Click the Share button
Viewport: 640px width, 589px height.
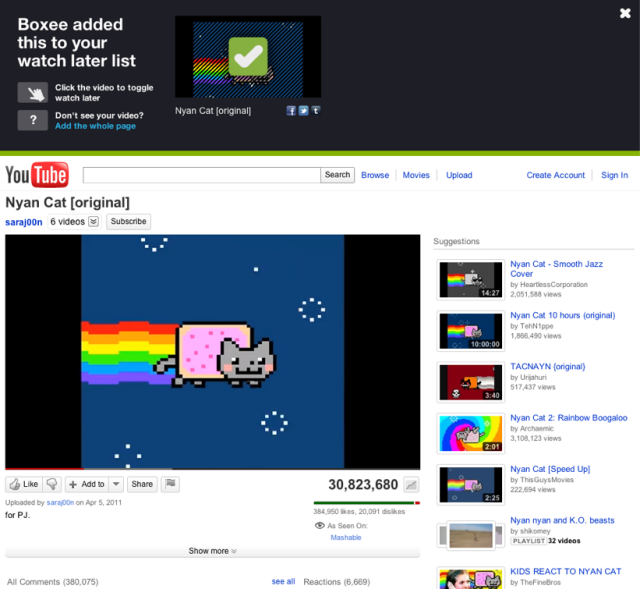tap(142, 484)
